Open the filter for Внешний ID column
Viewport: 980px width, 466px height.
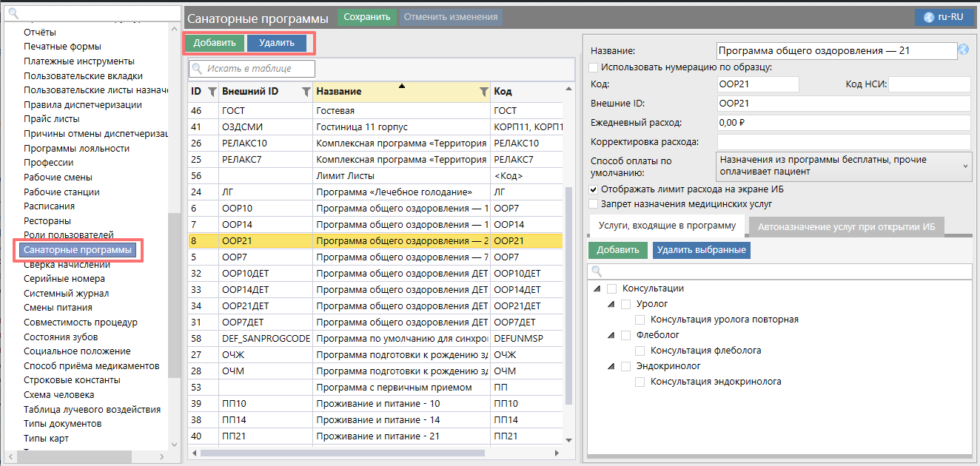306,92
